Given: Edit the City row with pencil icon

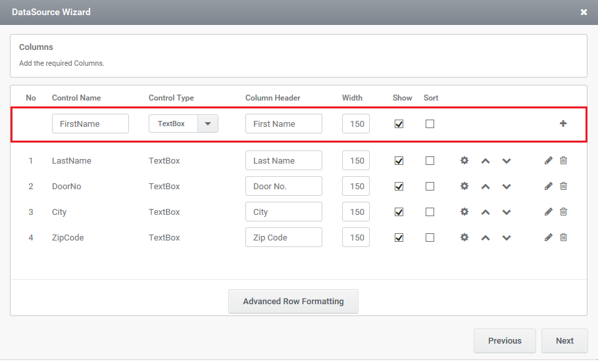Looking at the screenshot, I should [x=549, y=212].
